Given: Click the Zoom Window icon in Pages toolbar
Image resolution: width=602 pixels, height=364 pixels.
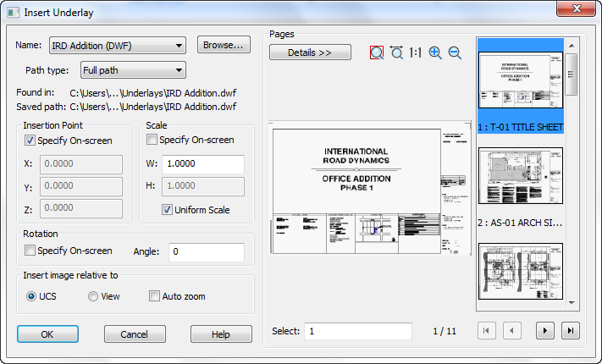Looking at the screenshot, I should coord(377,52).
